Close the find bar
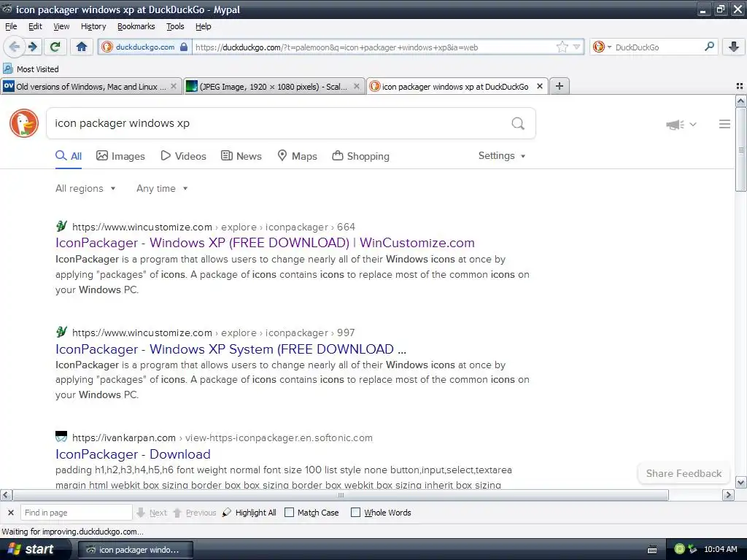Screen dimensions: 747x560 click(x=10, y=513)
